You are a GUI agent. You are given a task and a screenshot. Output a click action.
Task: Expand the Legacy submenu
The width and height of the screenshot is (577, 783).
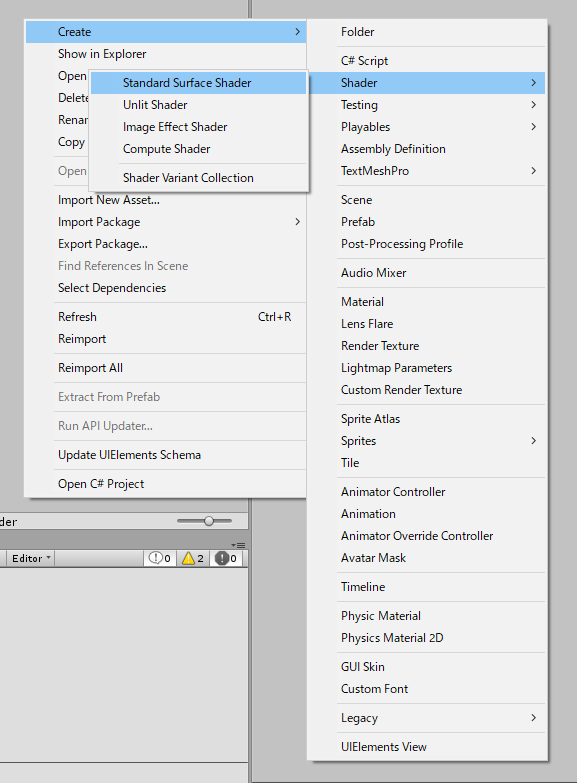427,717
